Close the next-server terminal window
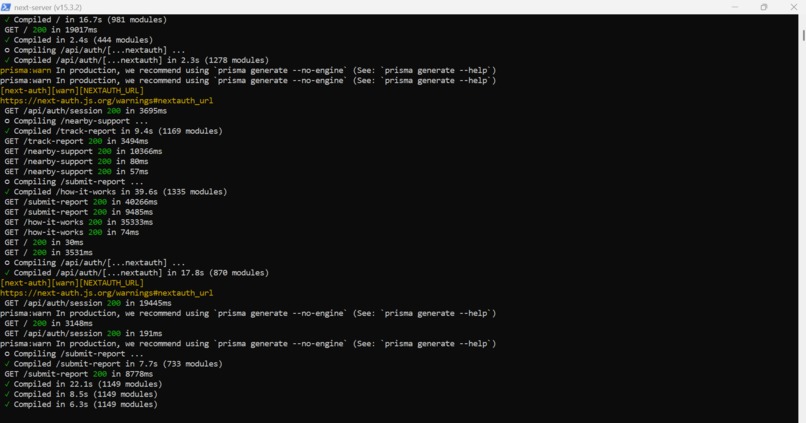This screenshot has height=423, width=806. [794, 7]
